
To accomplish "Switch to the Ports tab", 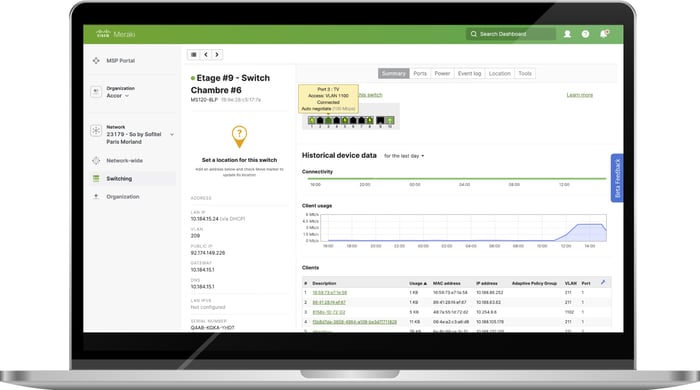I will point(420,73).
